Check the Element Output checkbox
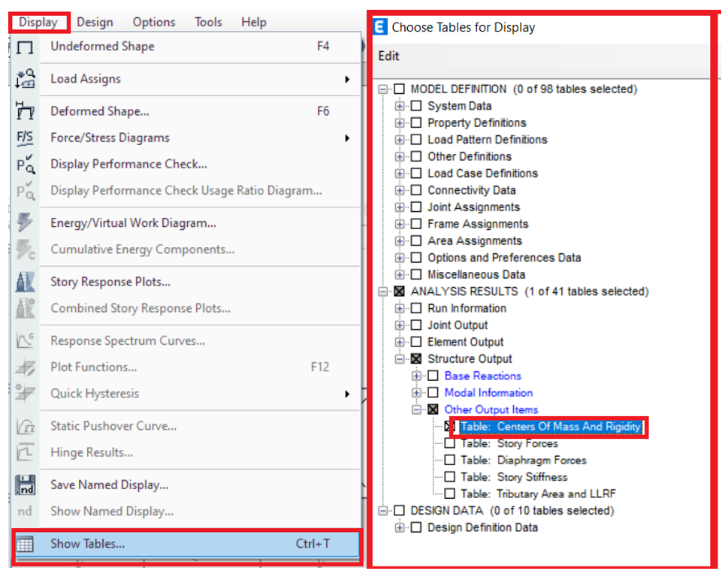Viewport: 728px width, 577px height. tap(416, 342)
